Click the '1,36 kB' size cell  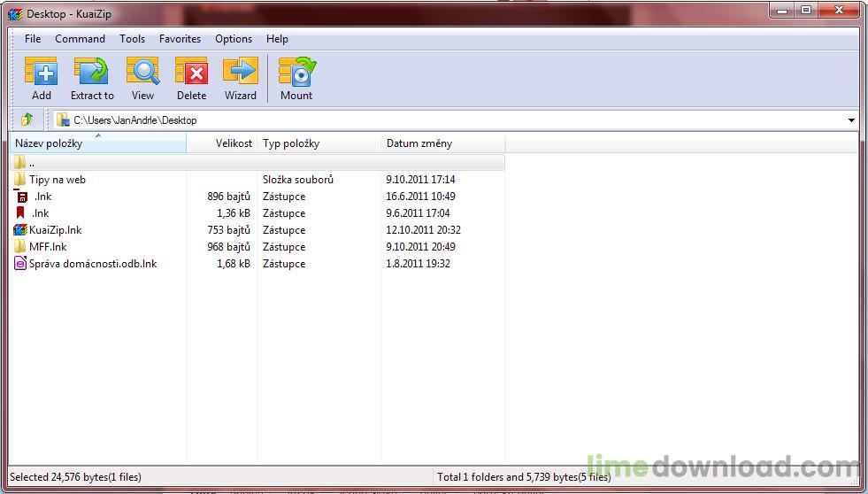234,213
